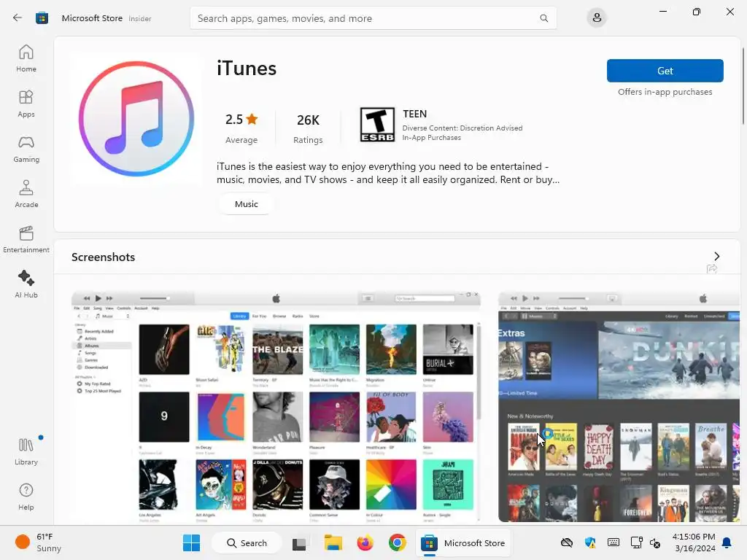Open Task View on the taskbar
747x560 pixels.
(299, 543)
